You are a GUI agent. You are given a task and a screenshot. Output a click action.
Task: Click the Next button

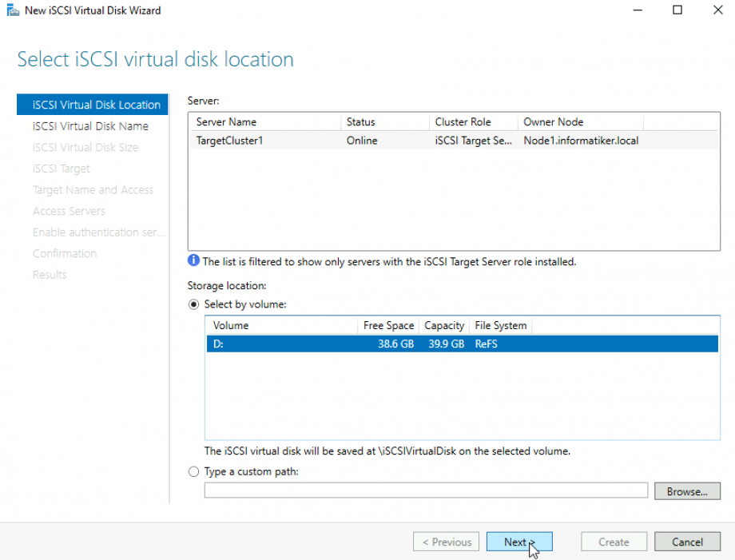pos(518,542)
